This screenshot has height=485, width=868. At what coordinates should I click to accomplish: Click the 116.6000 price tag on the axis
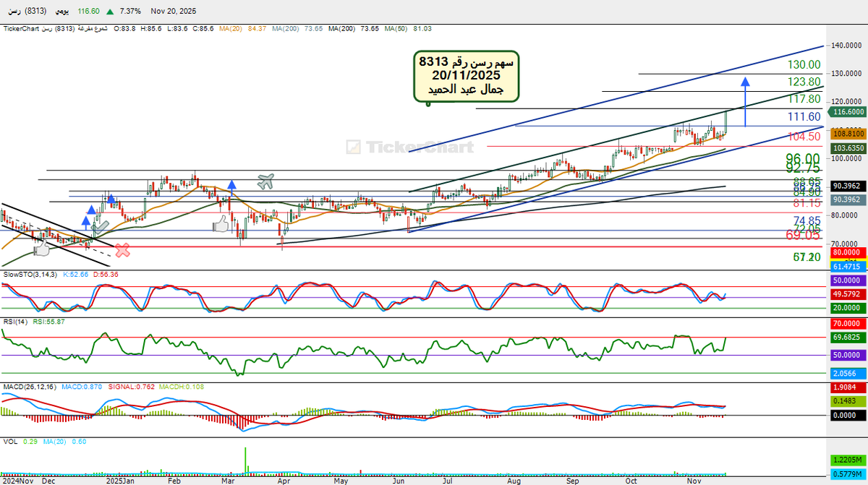point(848,112)
